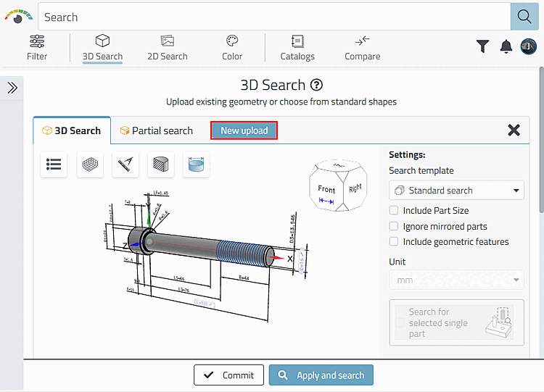Open the notifications bell

coord(506,46)
